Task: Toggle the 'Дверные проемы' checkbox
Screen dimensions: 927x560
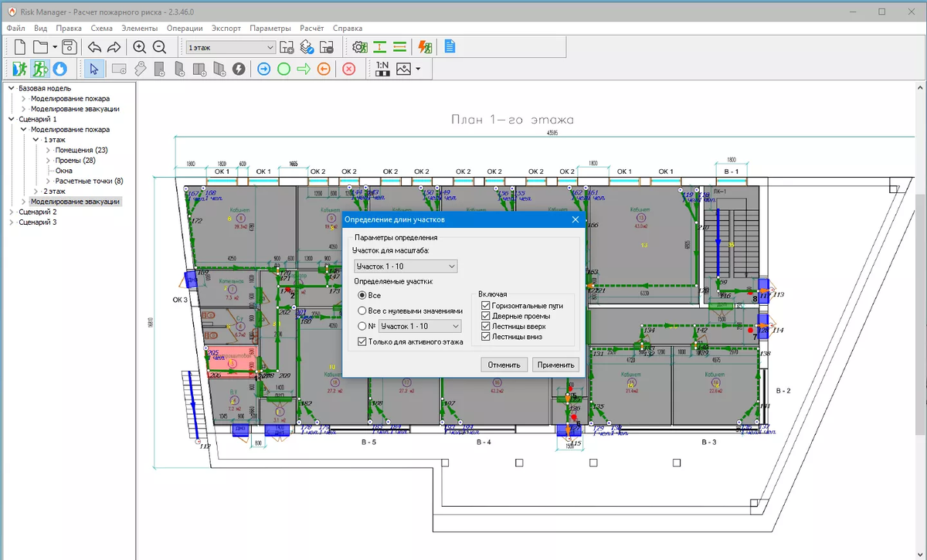Action: coord(486,316)
